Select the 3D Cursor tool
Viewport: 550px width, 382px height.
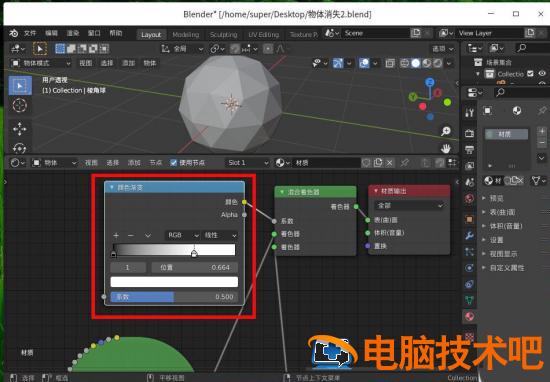pyautogui.click(x=20, y=105)
